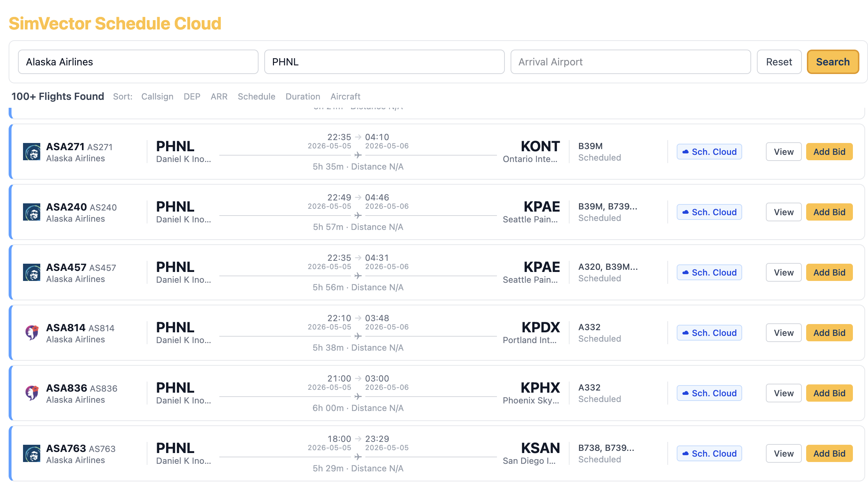Image resolution: width=868 pixels, height=485 pixels.
Task: Click the Sch. Cloud badge for ASA814
Action: click(709, 333)
